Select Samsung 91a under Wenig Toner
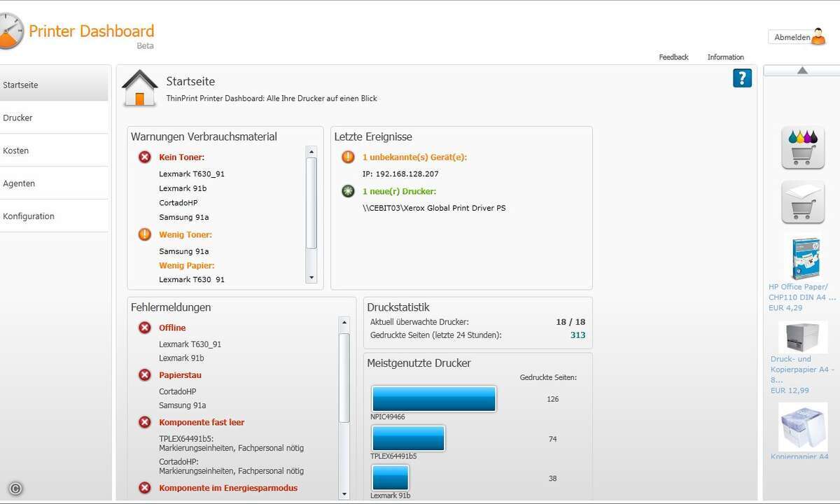840x504 pixels. click(x=184, y=251)
